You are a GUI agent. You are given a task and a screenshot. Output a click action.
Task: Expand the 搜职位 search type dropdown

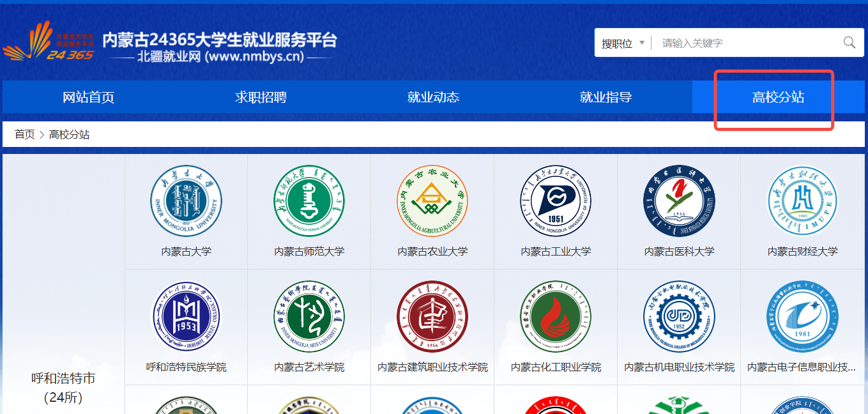623,43
